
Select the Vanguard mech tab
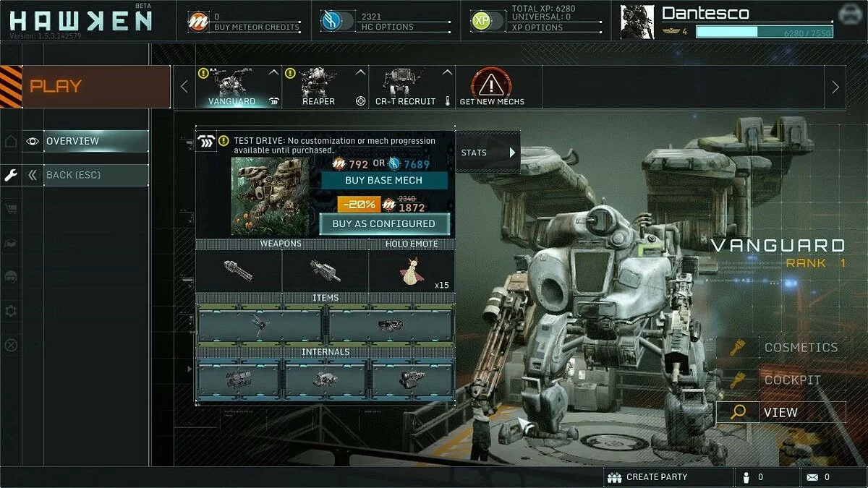pyautogui.click(x=239, y=87)
